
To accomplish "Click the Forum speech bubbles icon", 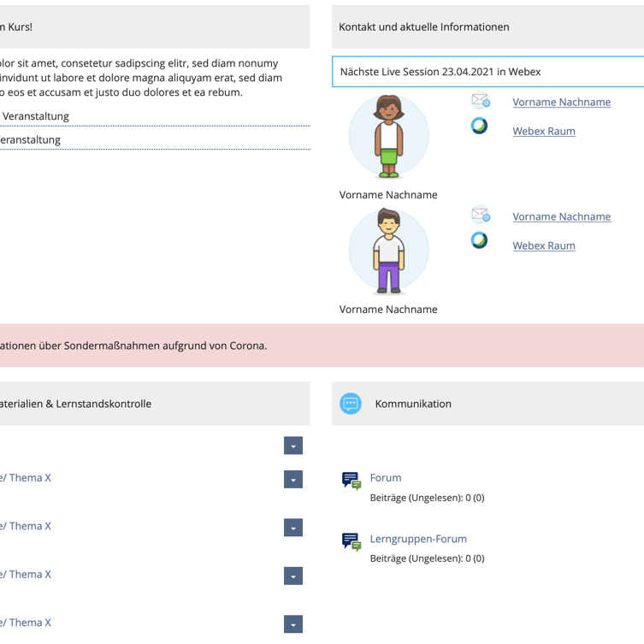I will 352,481.
